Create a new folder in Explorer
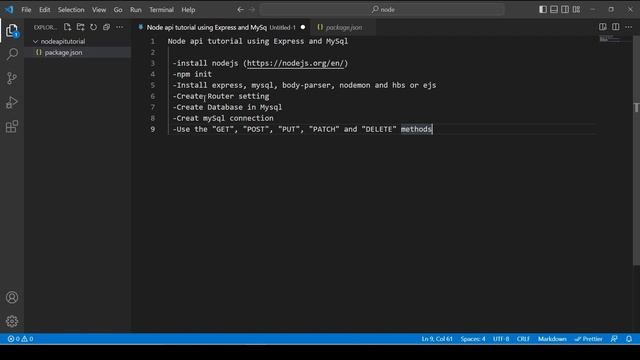Viewport: 640px width, 360px height. click(x=80, y=27)
